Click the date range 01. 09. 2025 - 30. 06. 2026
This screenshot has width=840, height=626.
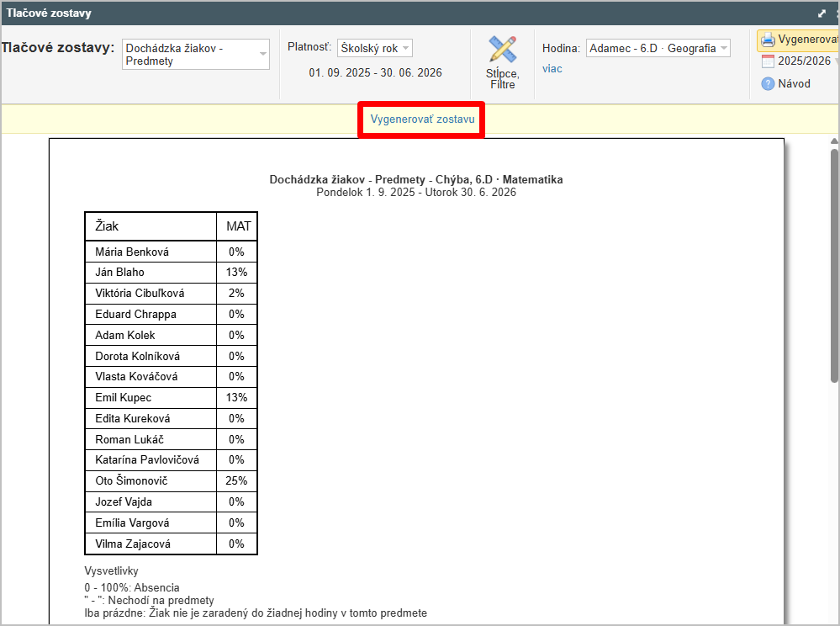[375, 73]
